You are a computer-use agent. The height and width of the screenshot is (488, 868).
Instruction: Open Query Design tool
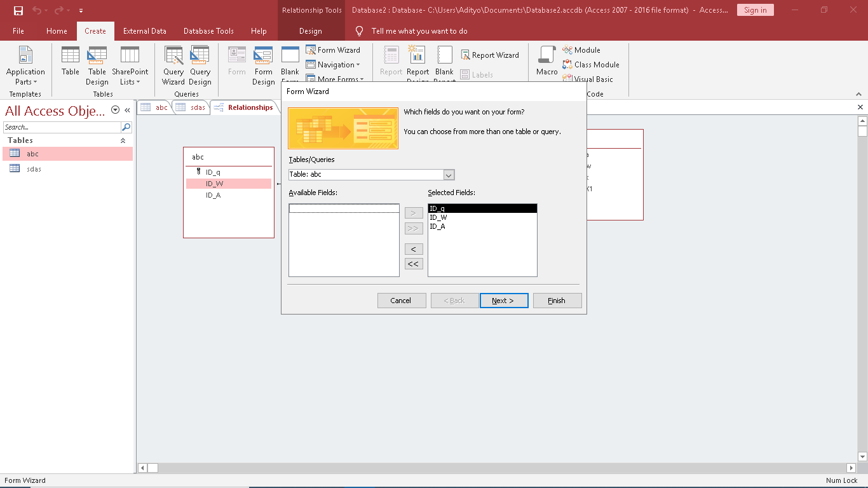click(200, 65)
